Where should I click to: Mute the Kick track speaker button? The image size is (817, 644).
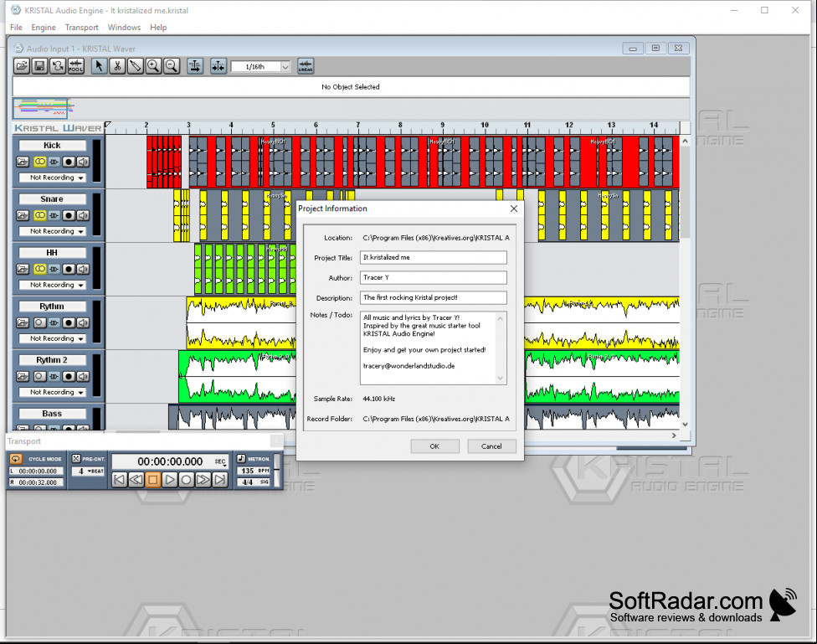tap(83, 162)
